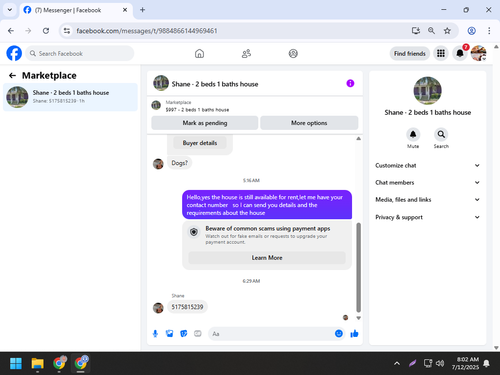Click Shane's avatar beside the 5175815239 message

click(158, 308)
